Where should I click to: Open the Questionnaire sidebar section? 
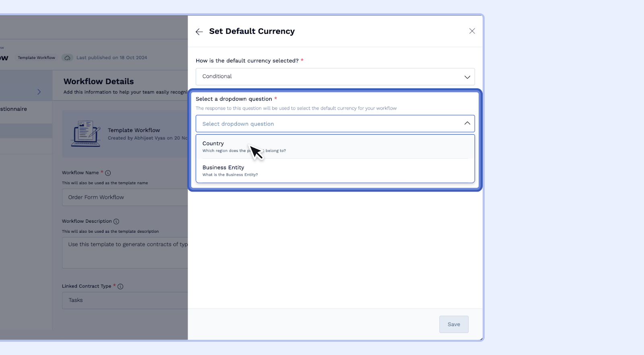click(14, 109)
